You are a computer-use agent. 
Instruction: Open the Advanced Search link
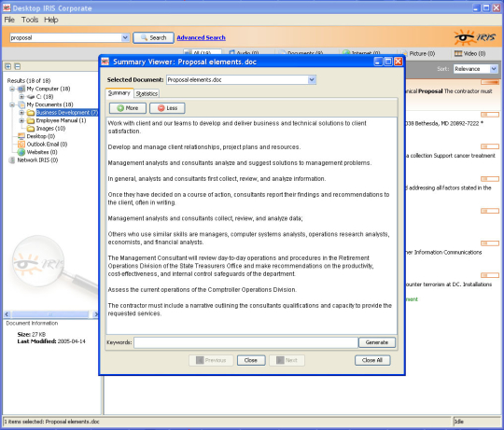coord(201,37)
